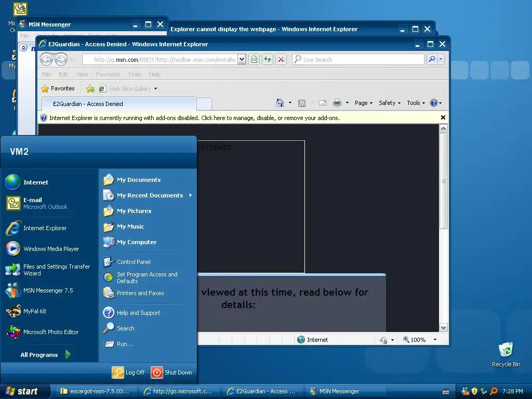Click the Stop loading button
This screenshot has height=399, width=532.
281,59
